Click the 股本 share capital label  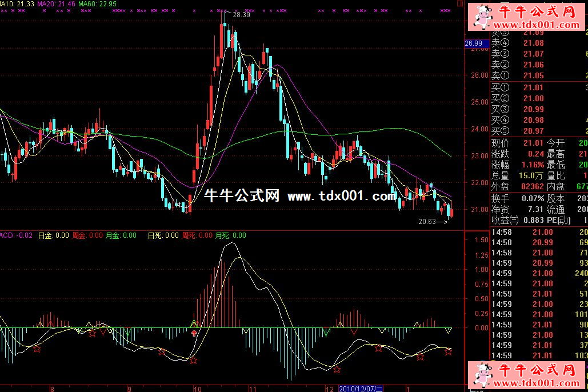tap(556, 198)
